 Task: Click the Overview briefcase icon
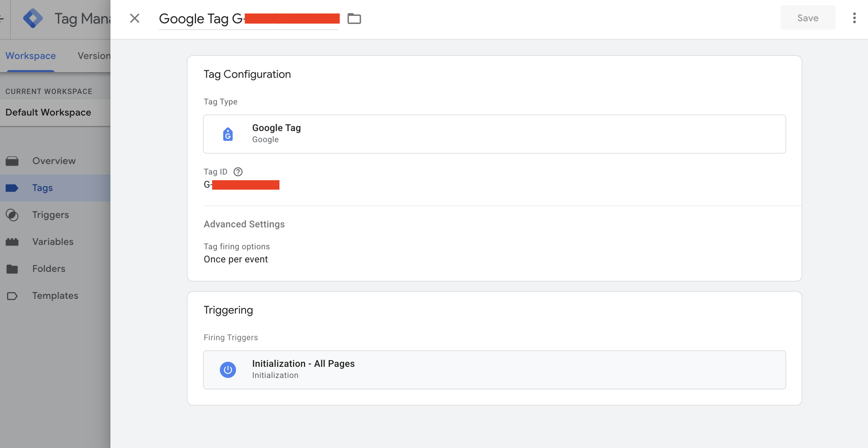12,161
